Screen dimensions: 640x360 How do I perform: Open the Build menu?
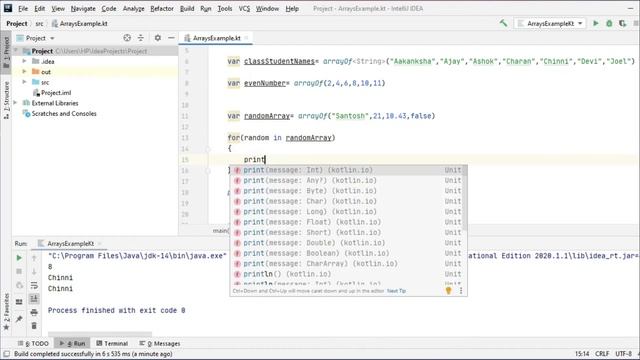pos(187,9)
